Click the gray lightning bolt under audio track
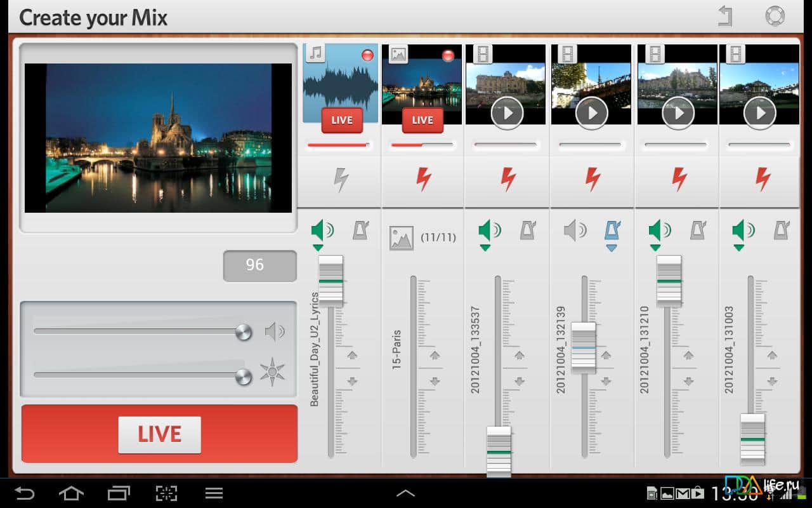This screenshot has height=508, width=812. [341, 180]
